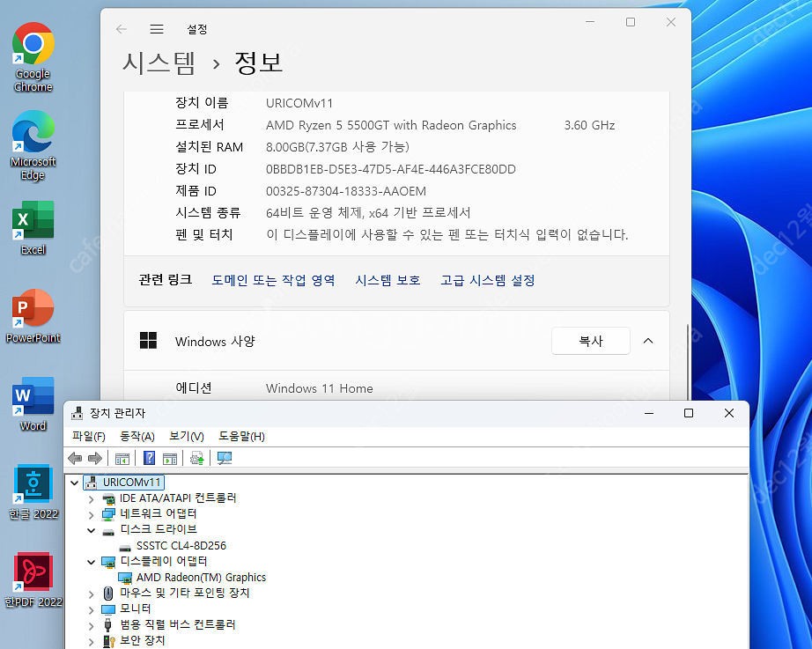Click the Update driver toolbar icon
The width and height of the screenshot is (812, 649).
click(x=197, y=458)
